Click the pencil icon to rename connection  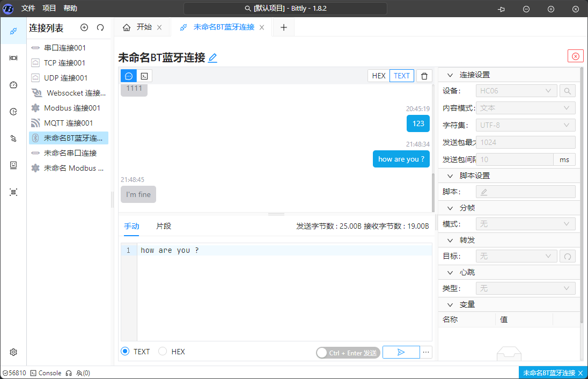pos(213,58)
